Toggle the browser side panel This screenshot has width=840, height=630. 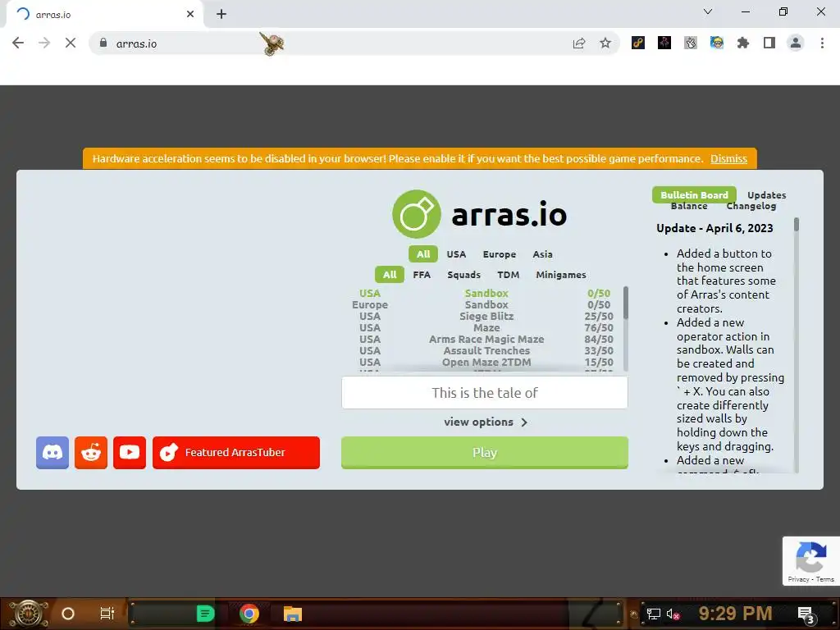769,43
